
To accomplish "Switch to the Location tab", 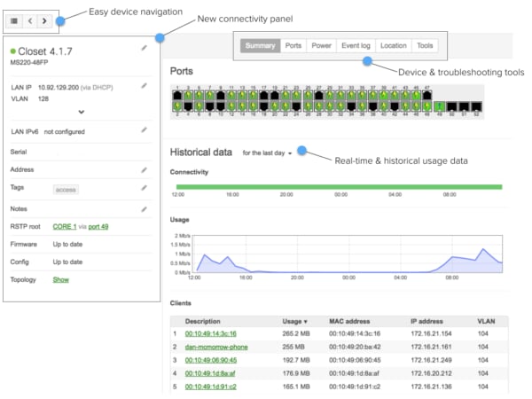I will pyautogui.click(x=393, y=45).
